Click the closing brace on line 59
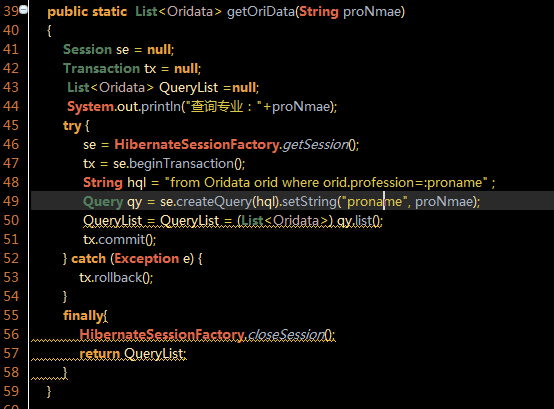Viewport: 554px width, 409px height. click(49, 392)
